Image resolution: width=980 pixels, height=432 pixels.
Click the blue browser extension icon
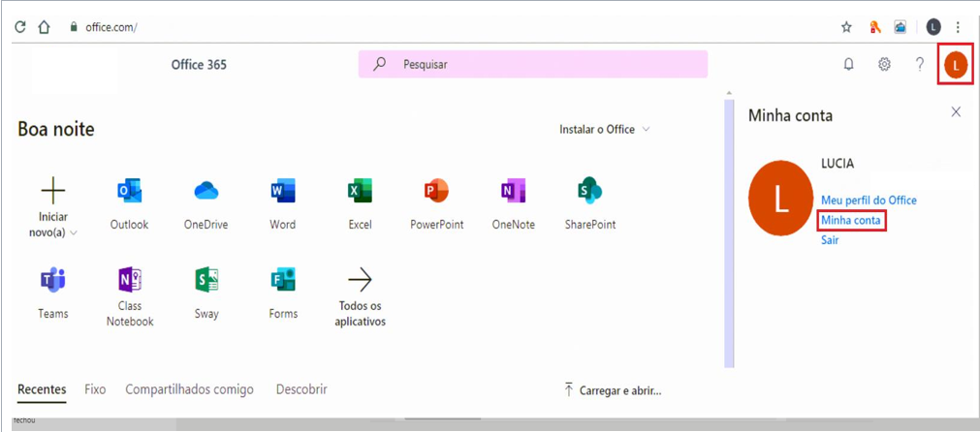pos(900,27)
